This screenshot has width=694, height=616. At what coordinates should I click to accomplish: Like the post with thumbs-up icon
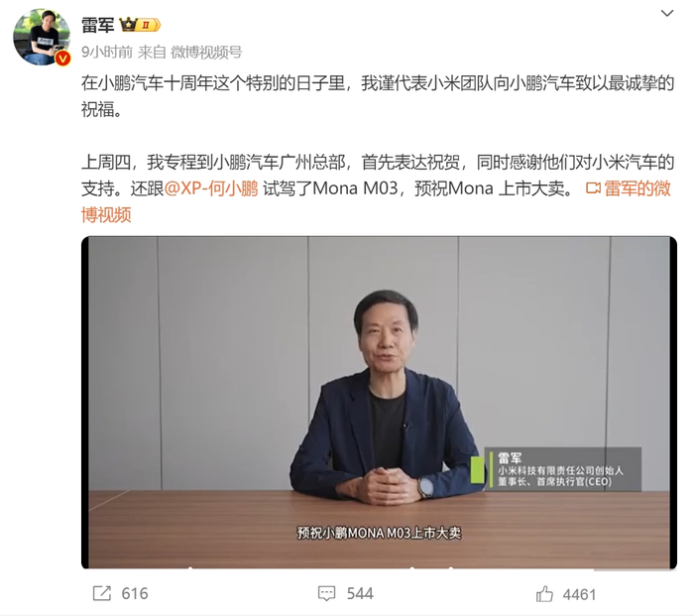544,594
